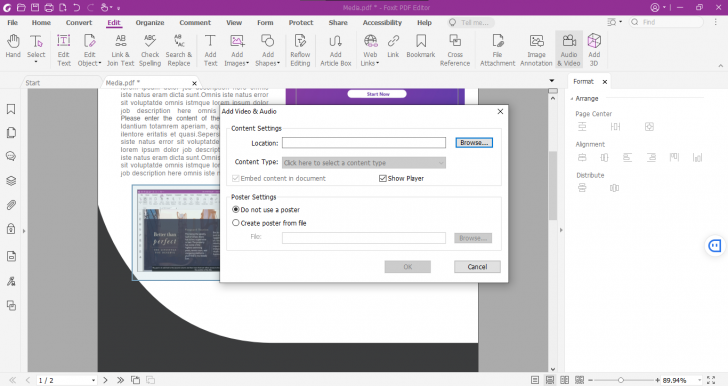Switch to the Comment ribbon tab
728x386 pixels.
pyautogui.click(x=195, y=22)
